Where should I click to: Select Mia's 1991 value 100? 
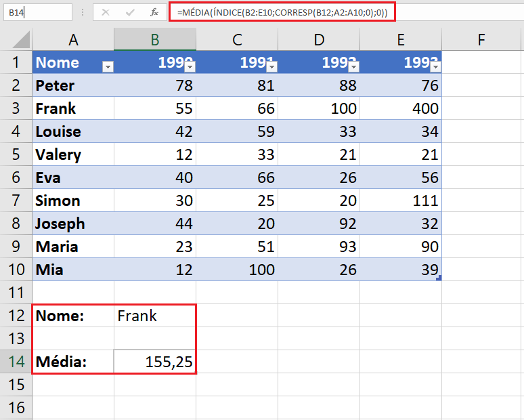pos(237,270)
